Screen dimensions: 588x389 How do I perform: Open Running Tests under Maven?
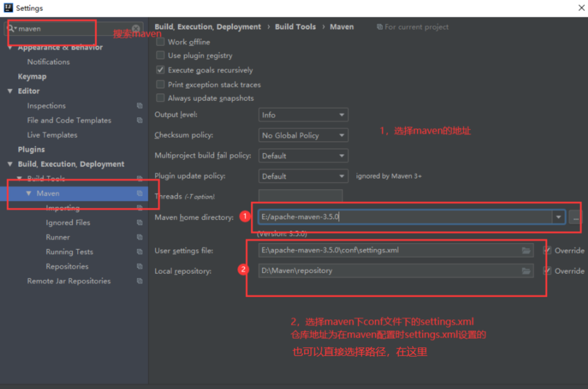pos(69,252)
